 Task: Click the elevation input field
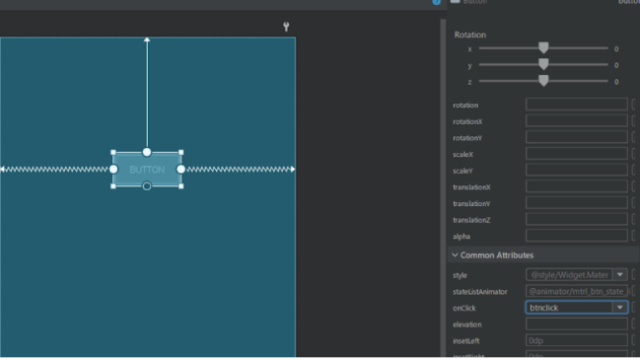point(576,324)
